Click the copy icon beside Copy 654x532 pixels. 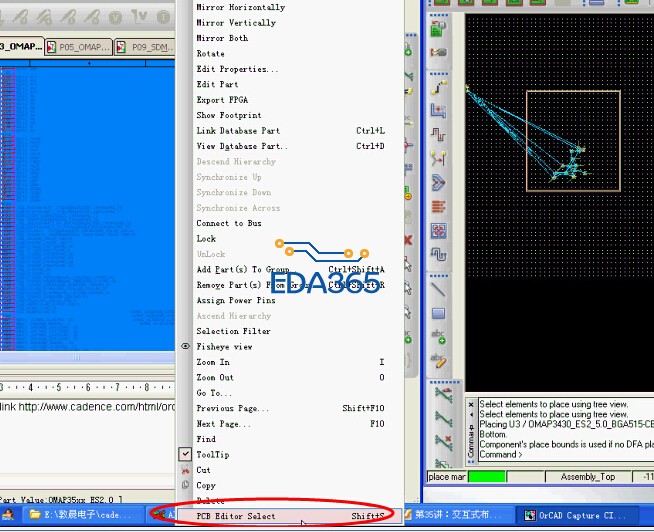(186, 485)
